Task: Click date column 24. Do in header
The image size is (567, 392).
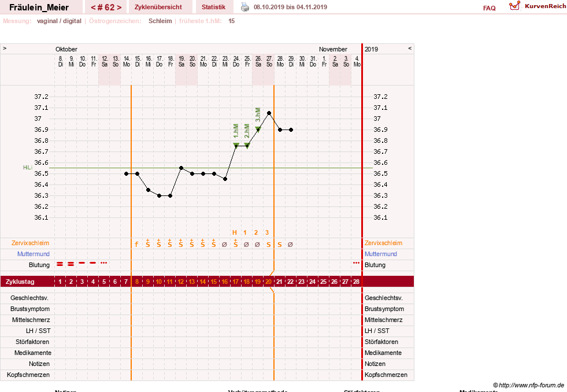Action: tap(236, 61)
